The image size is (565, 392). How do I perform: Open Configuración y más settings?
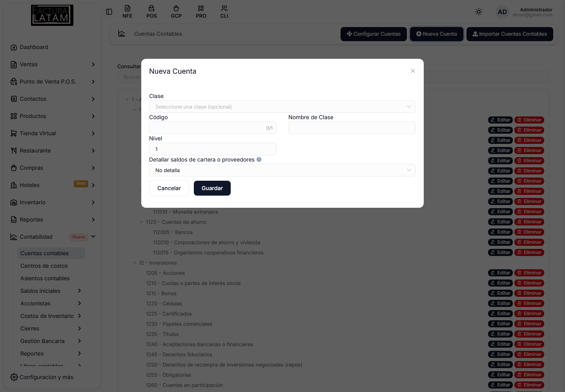(x=42, y=377)
